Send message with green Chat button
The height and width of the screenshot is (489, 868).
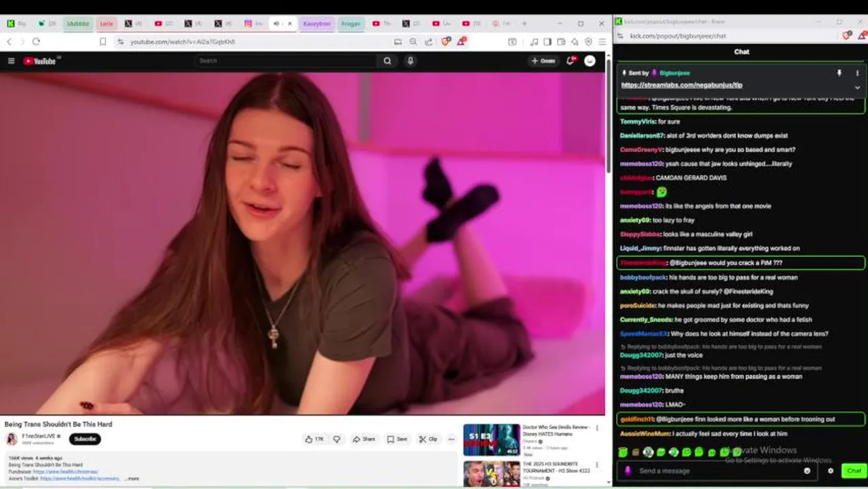[854, 471]
